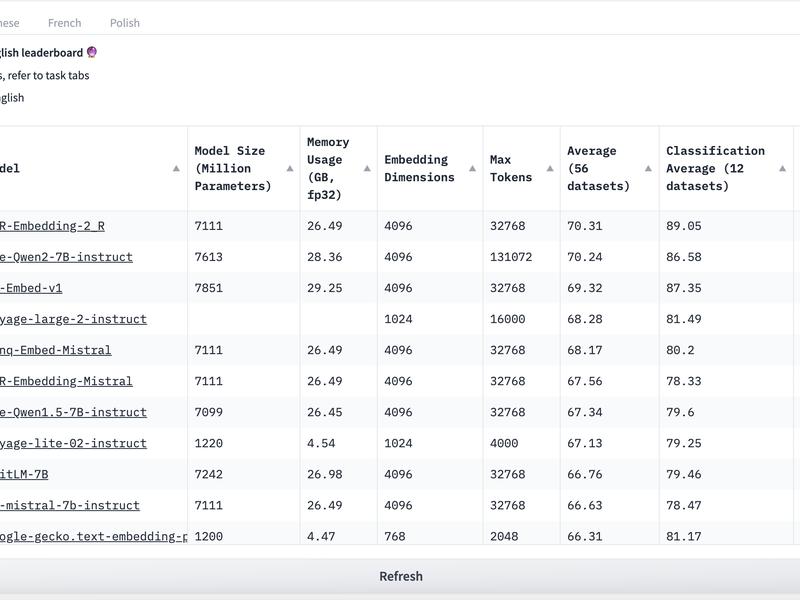Select the memory usage 4.54 cell
The image size is (800, 600).
[x=338, y=443]
